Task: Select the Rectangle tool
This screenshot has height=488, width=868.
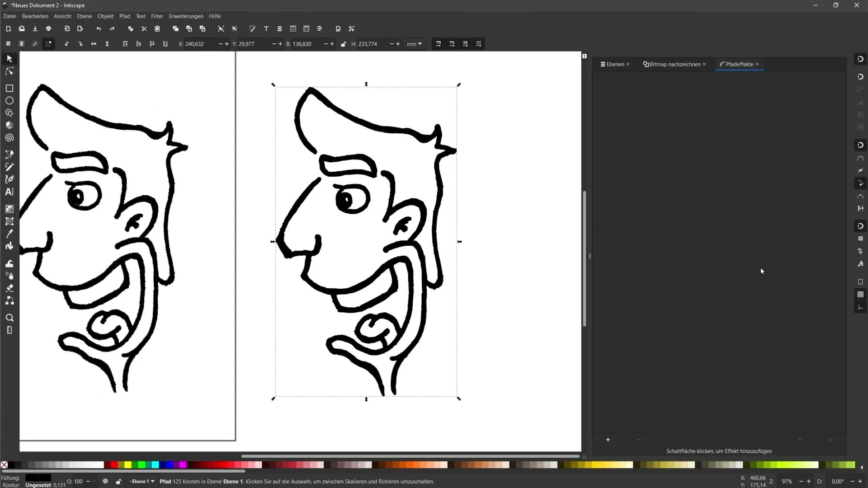Action: (x=9, y=88)
